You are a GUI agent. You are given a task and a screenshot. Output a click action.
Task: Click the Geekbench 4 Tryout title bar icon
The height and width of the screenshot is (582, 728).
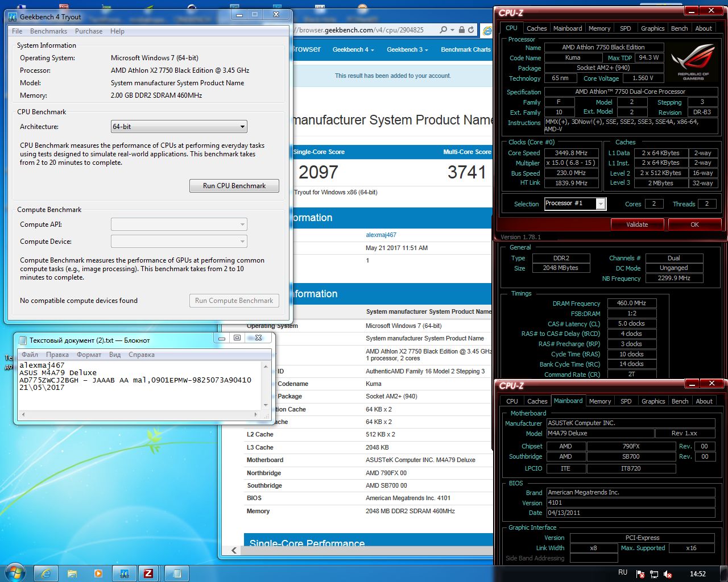pyautogui.click(x=13, y=17)
